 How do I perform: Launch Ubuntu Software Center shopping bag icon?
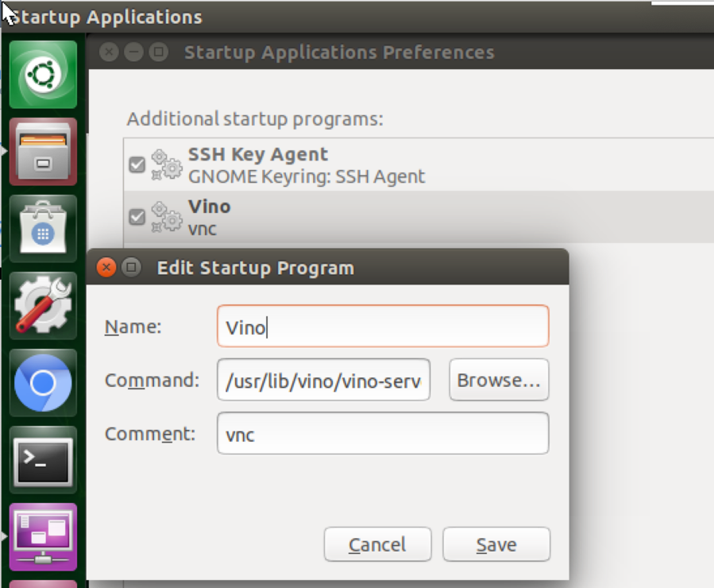43,229
